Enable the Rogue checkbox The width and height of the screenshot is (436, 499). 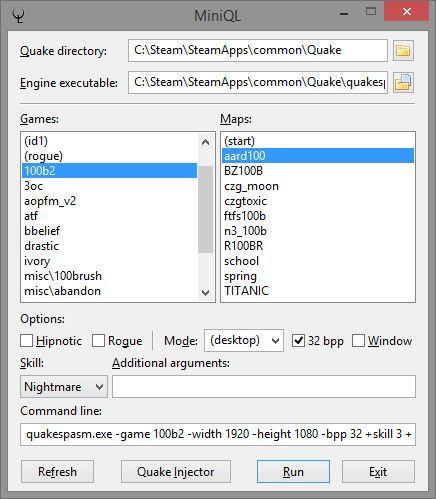98,341
